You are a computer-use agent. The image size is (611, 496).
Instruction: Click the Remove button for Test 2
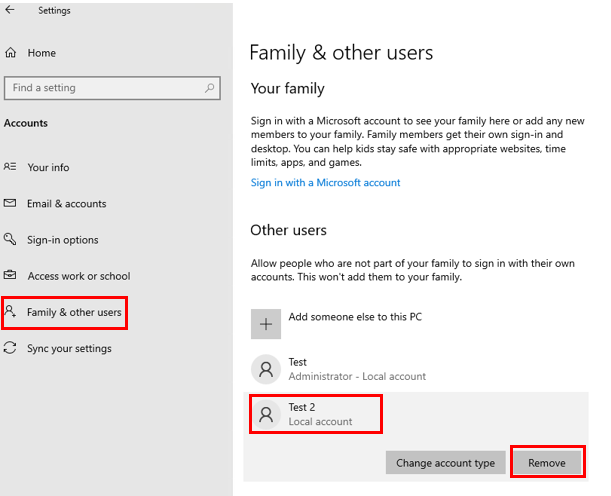547,463
